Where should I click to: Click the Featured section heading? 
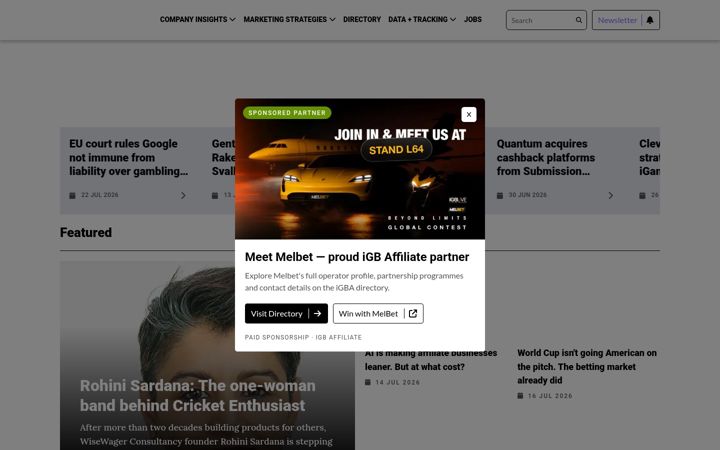click(x=86, y=232)
